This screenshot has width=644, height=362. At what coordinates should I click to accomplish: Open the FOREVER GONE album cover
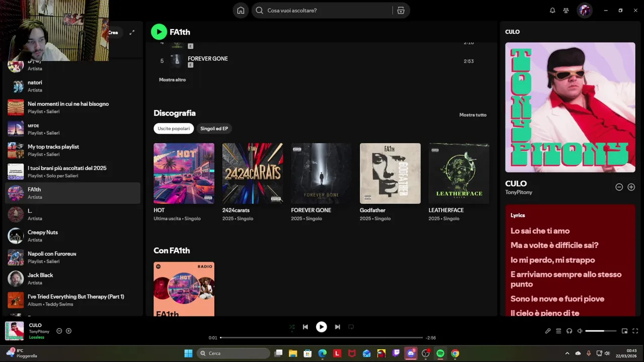point(321,173)
